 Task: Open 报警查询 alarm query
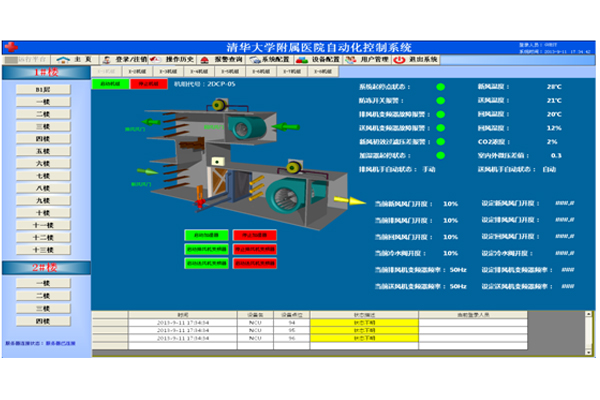[221, 59]
